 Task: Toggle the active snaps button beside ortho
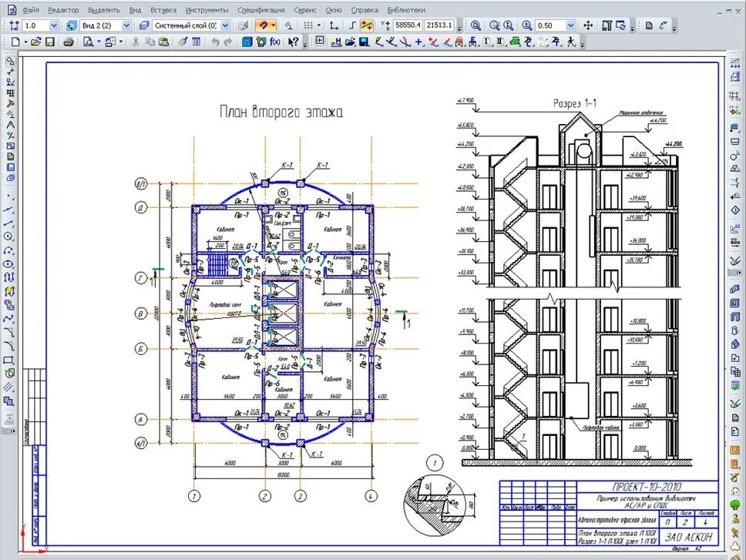366,25
